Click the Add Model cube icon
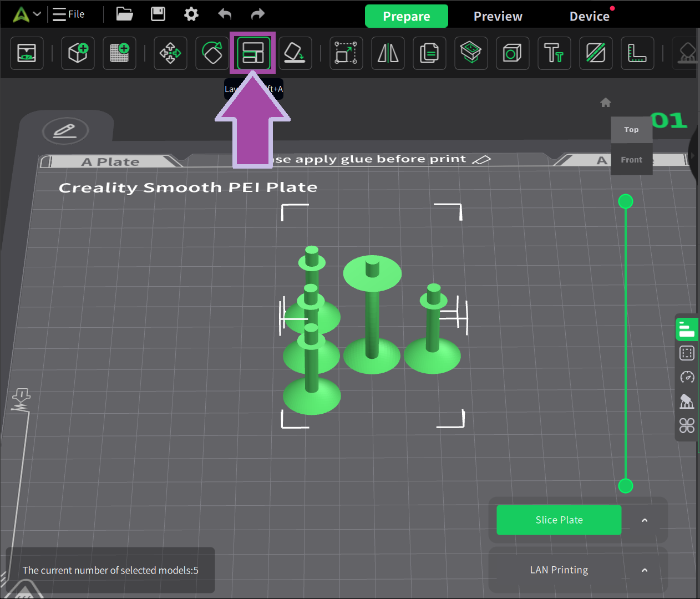 [x=78, y=53]
